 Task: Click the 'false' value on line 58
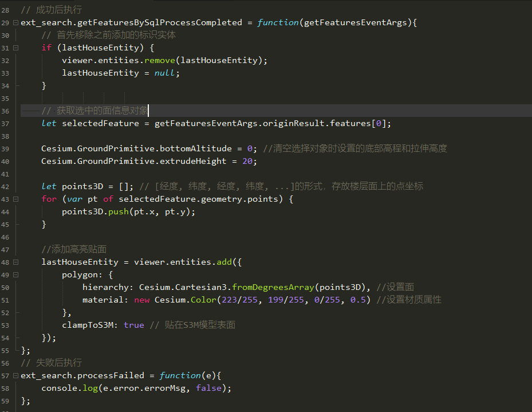pyautogui.click(x=208, y=389)
